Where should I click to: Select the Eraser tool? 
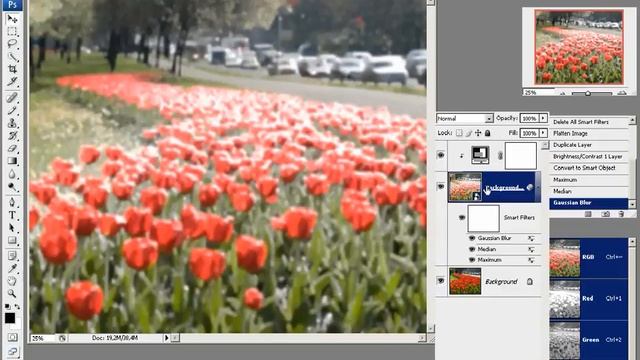coord(12,148)
